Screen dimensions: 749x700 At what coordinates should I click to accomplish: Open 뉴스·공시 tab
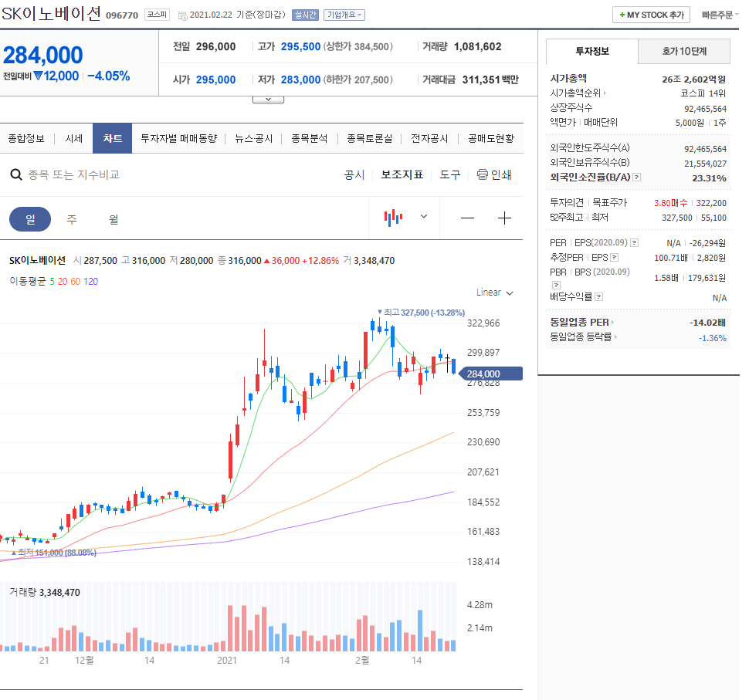[x=253, y=138]
